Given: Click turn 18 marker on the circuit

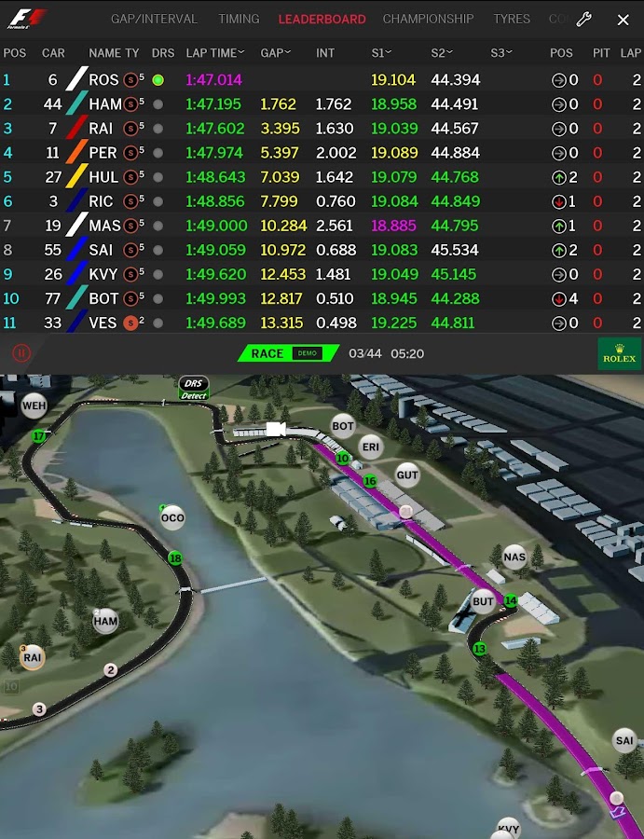Looking at the screenshot, I should click(x=175, y=558).
